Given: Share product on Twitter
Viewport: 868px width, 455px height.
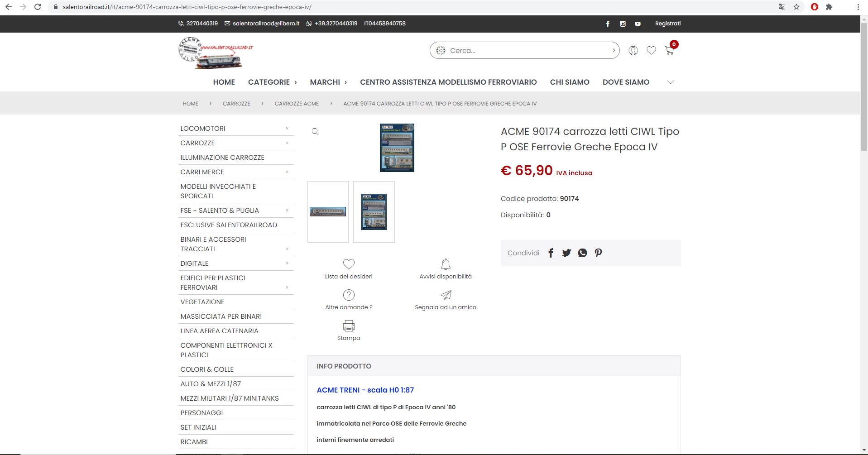Looking at the screenshot, I should [x=566, y=253].
